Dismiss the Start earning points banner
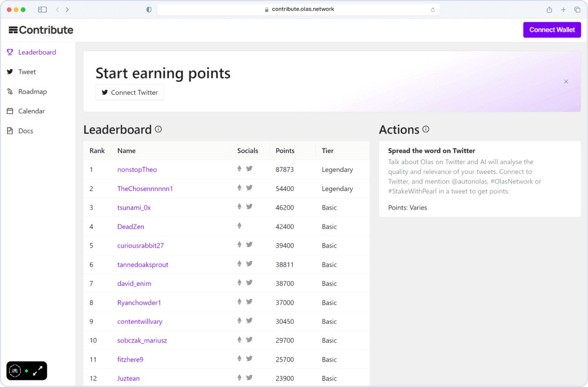 [x=566, y=81]
